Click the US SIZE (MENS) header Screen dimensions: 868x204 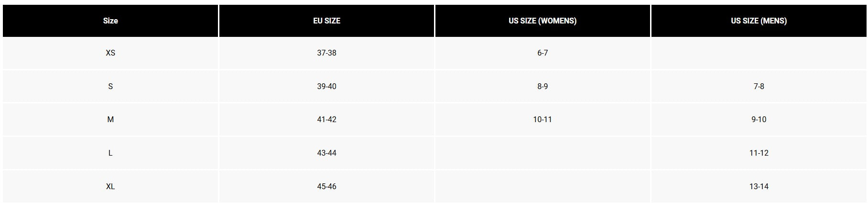759,21
